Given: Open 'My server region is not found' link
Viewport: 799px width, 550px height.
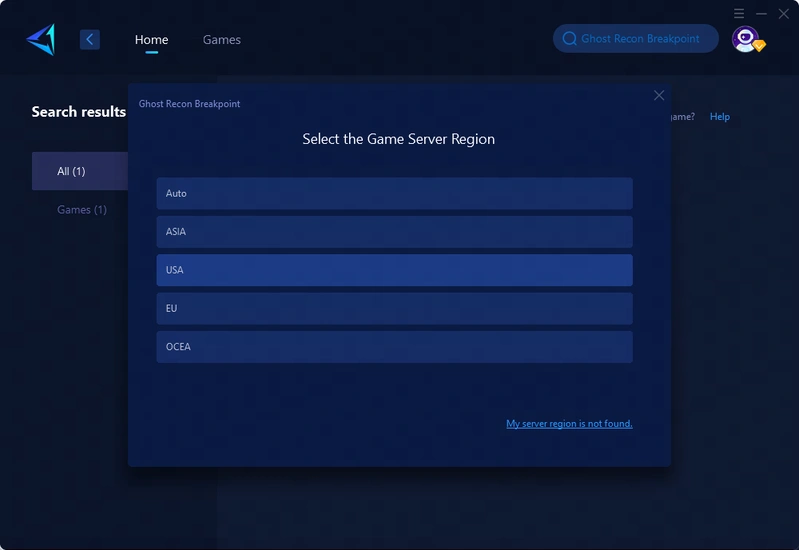Looking at the screenshot, I should click(569, 424).
